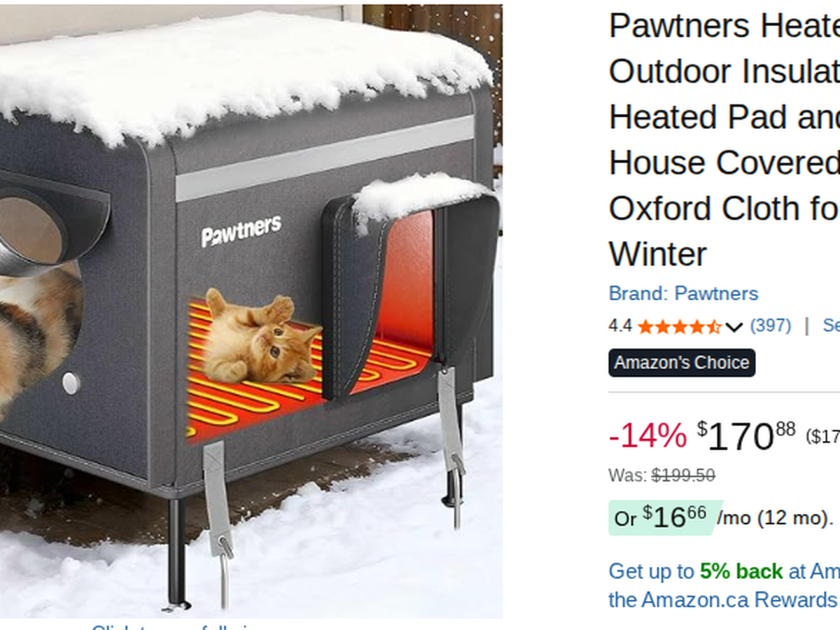Expand the rating breakdown chevron beside stars
Screen dimensions: 840x630
pyautogui.click(x=734, y=327)
